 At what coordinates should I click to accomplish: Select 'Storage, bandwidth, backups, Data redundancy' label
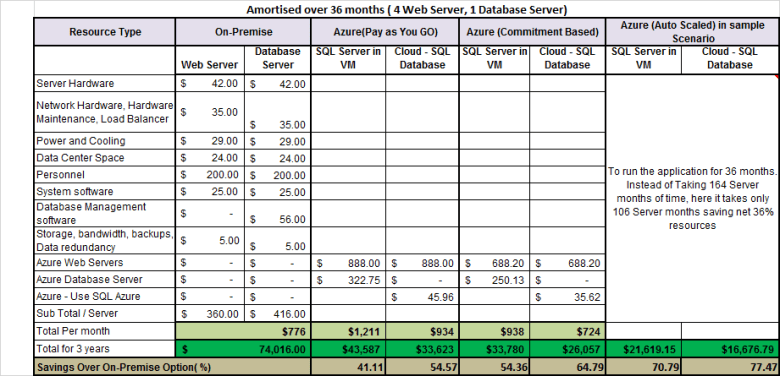point(105,240)
